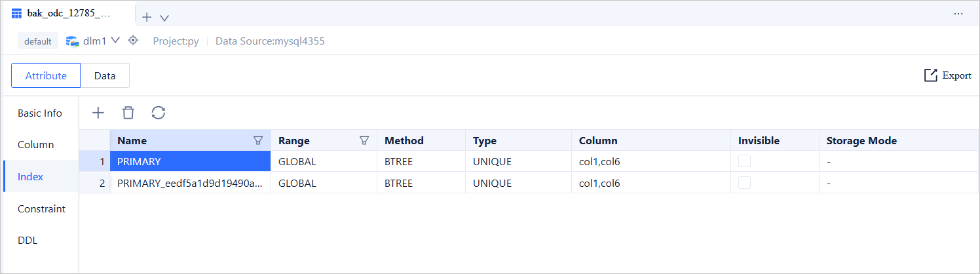Click the add index plus icon
The height and width of the screenshot is (274, 980).
pyautogui.click(x=98, y=113)
